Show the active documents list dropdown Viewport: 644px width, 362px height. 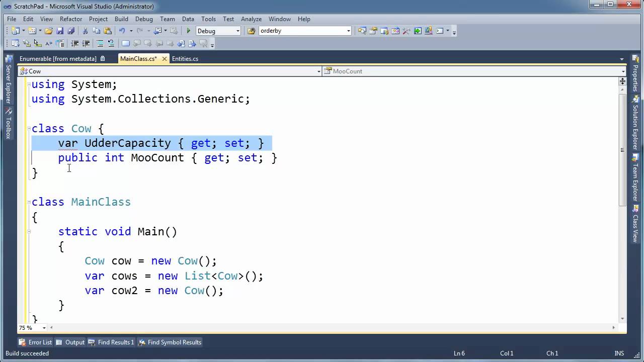click(x=622, y=59)
